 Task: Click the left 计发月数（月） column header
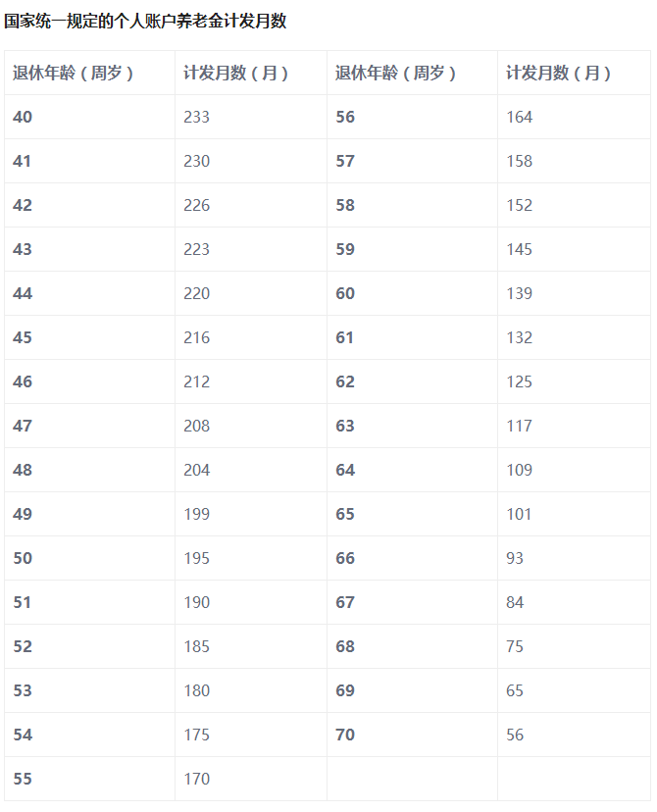(x=235, y=73)
